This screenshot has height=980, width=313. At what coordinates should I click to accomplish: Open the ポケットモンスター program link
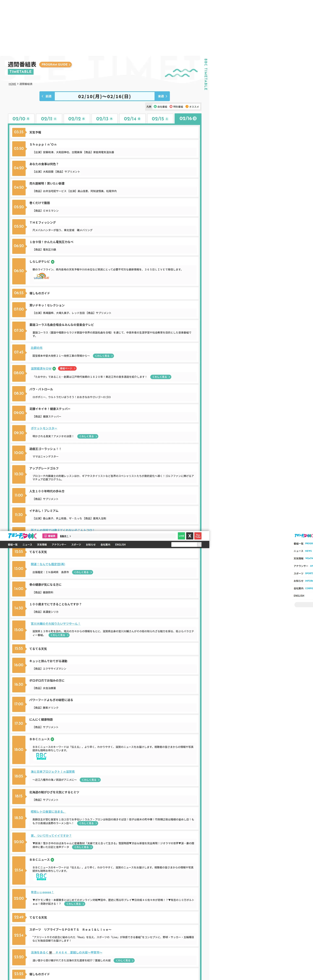44,428
